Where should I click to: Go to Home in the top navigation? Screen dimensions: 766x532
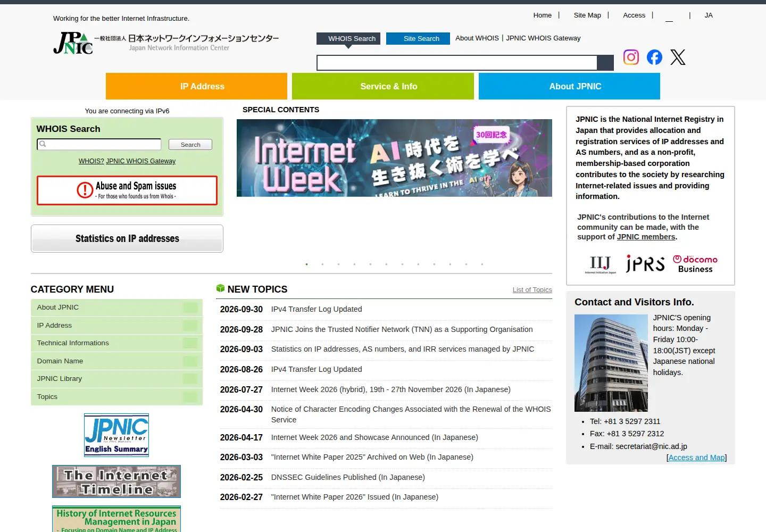[543, 15]
